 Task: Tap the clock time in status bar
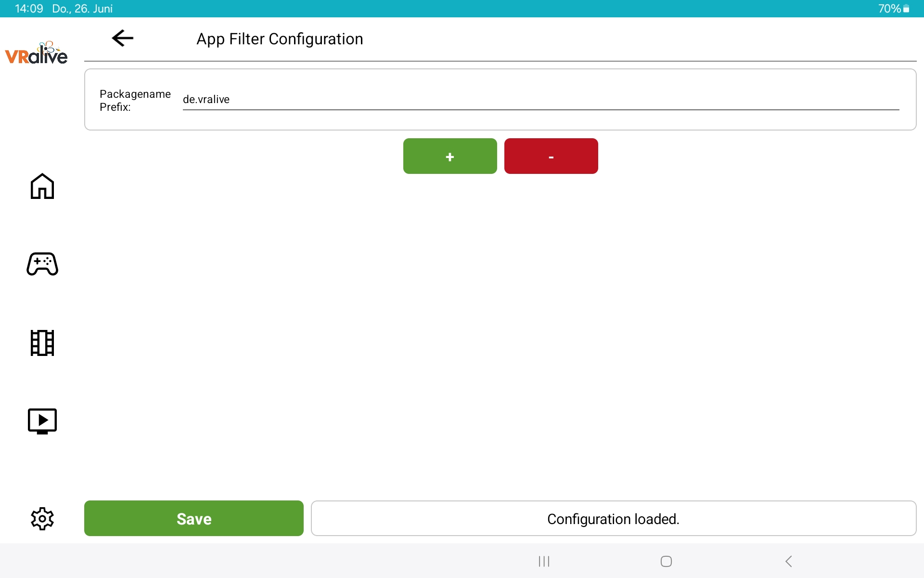[x=29, y=9]
